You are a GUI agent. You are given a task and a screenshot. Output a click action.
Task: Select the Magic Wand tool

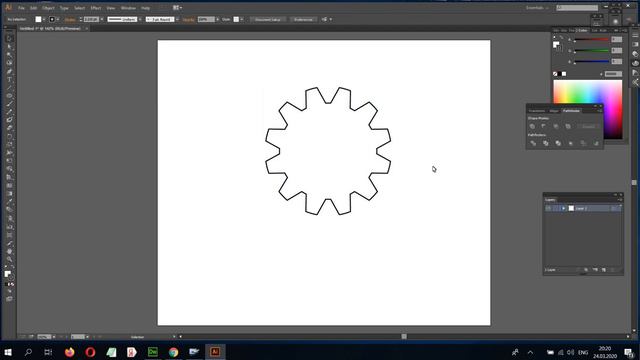click(9, 55)
